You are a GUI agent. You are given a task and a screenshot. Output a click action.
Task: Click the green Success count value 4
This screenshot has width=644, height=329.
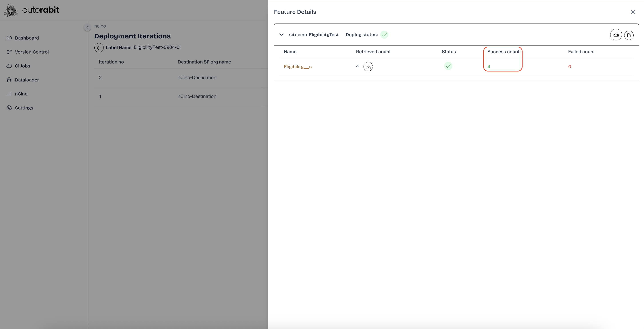[489, 67]
